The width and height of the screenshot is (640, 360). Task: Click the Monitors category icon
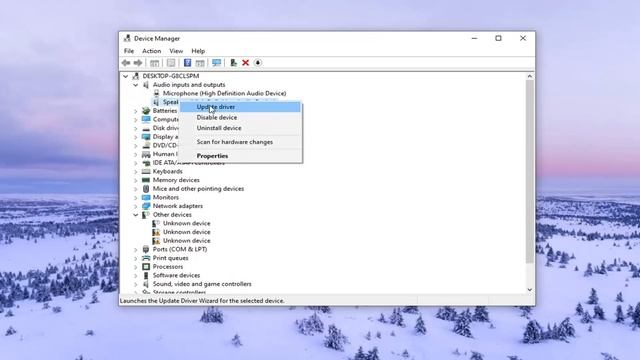click(x=146, y=197)
